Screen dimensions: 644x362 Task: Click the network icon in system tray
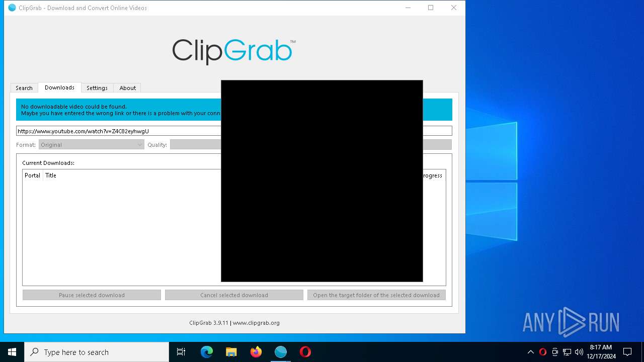pyautogui.click(x=567, y=352)
